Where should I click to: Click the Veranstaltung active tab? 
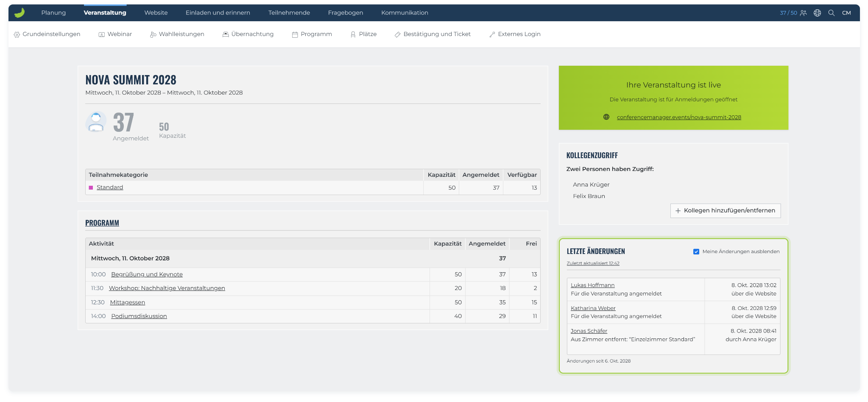[x=105, y=13]
